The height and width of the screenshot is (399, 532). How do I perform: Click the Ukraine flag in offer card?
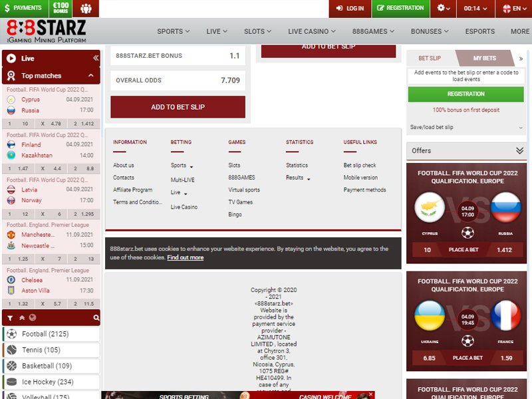[430, 315]
